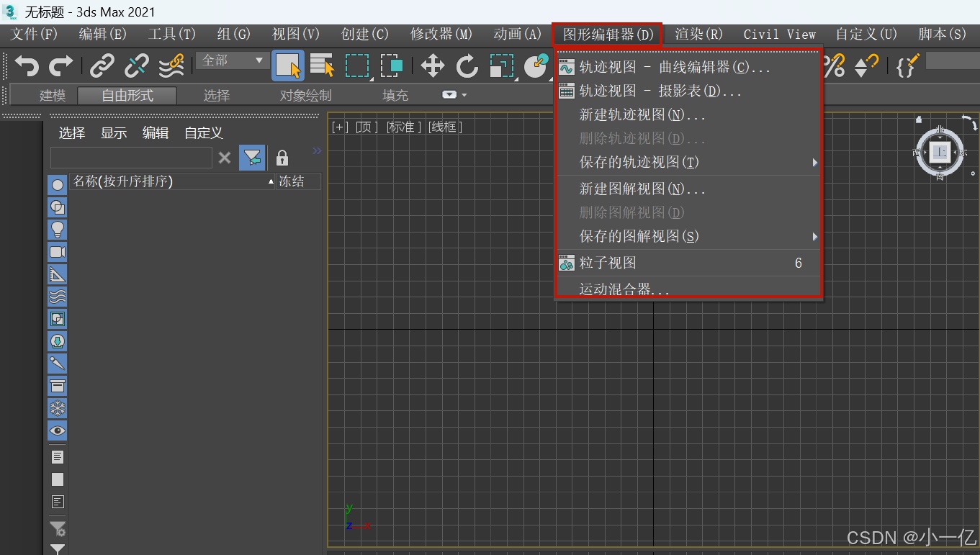Toggle the scene explorer lock icon
Screen dimensions: 980x555
point(282,158)
